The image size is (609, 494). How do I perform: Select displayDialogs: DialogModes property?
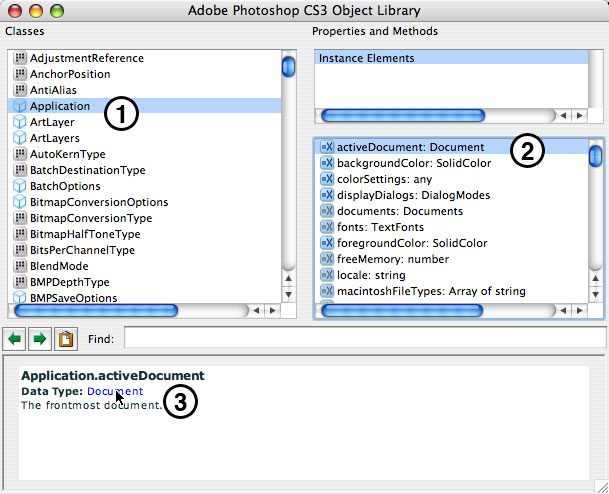(414, 195)
